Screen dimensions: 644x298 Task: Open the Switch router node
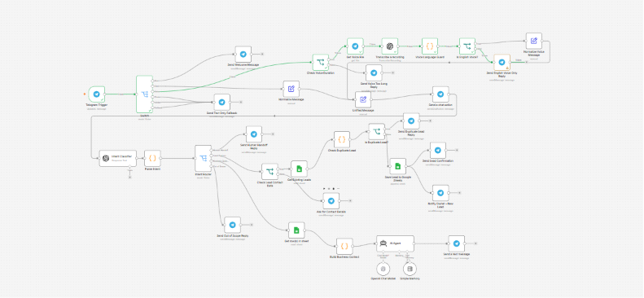pyautogui.click(x=144, y=94)
